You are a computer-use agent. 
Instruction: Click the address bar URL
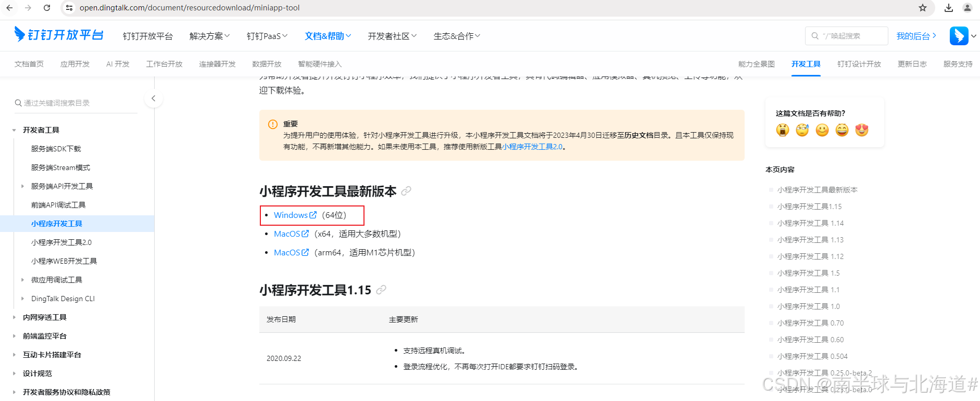(190, 8)
